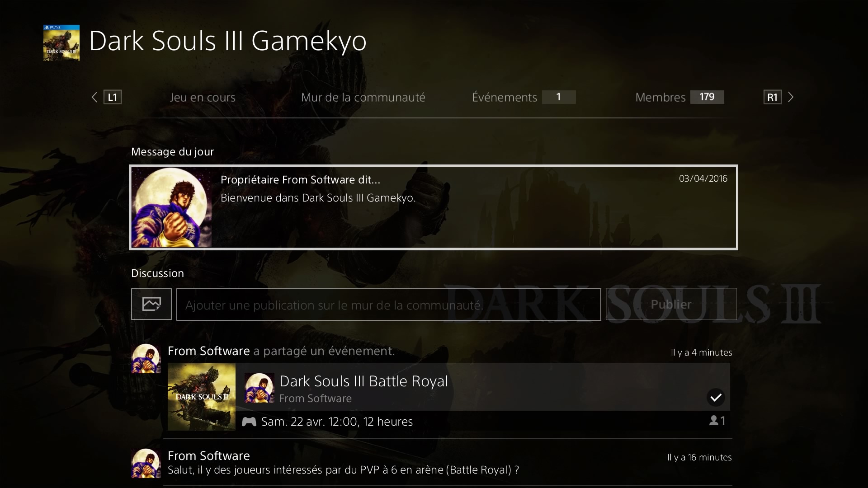The height and width of the screenshot is (488, 868).
Task: Click the L1 shoulder button icon
Action: click(x=113, y=97)
